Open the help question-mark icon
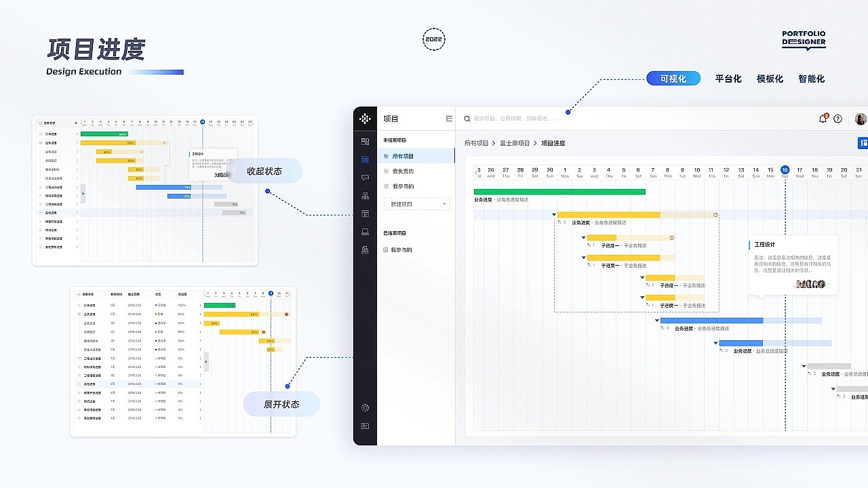The height and width of the screenshot is (488, 868). click(838, 119)
